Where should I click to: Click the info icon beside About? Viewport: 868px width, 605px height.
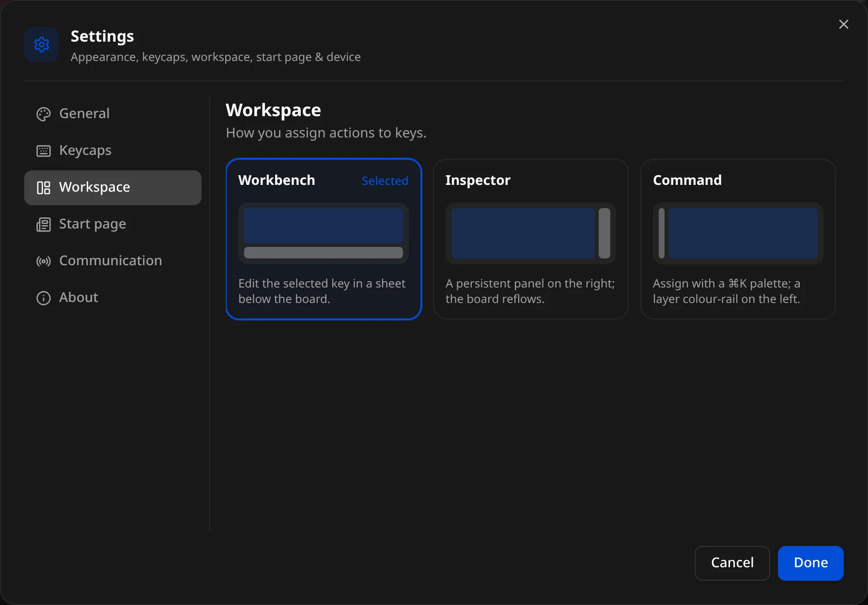tap(44, 298)
